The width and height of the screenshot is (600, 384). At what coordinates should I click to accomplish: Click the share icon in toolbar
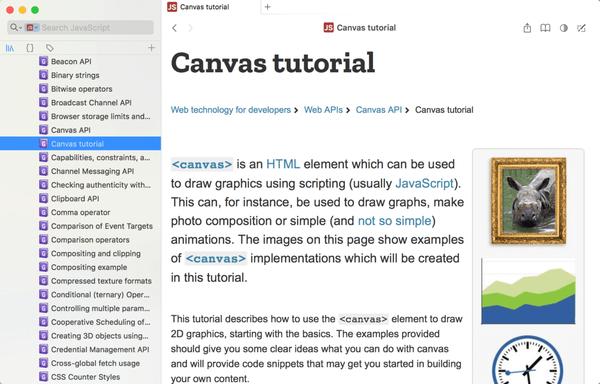coord(527,28)
